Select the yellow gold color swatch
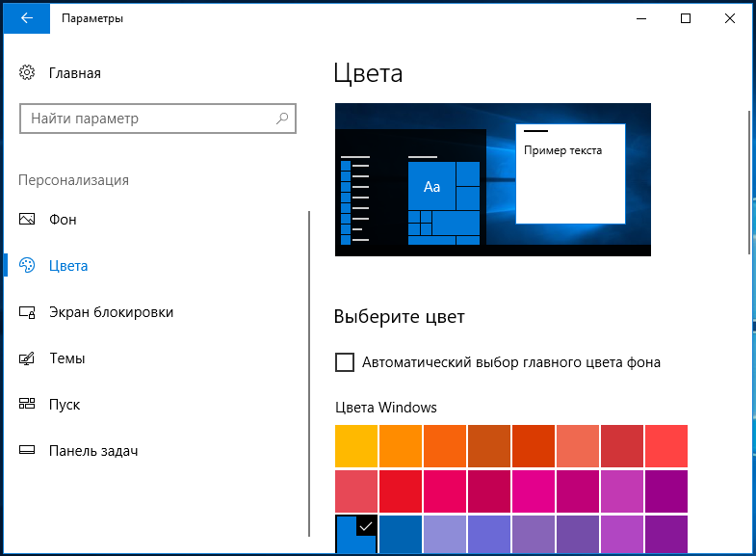Viewport: 756px width, 556px height. [x=356, y=446]
